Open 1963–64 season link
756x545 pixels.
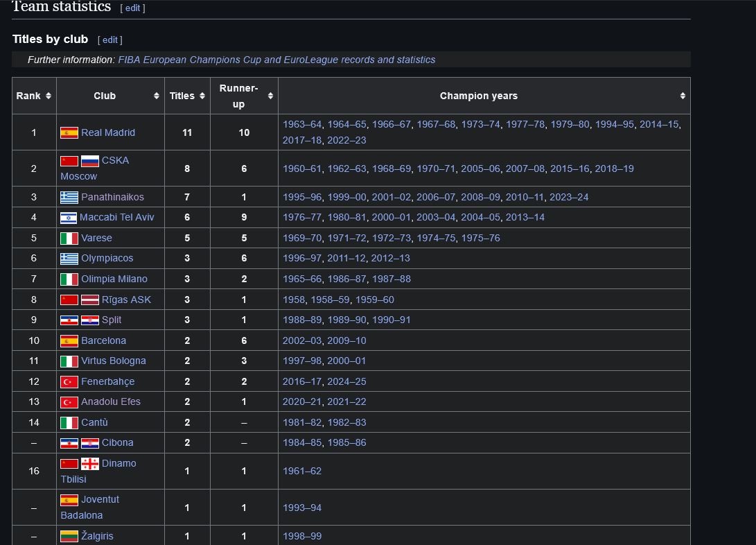tap(302, 124)
